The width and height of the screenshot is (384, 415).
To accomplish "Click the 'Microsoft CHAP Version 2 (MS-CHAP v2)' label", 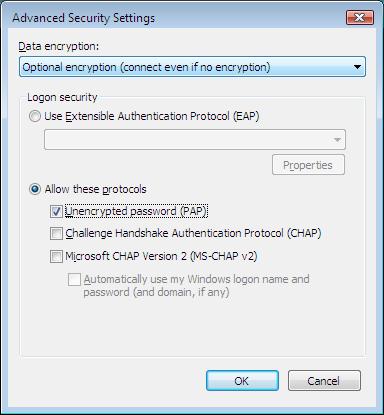I will click(161, 256).
